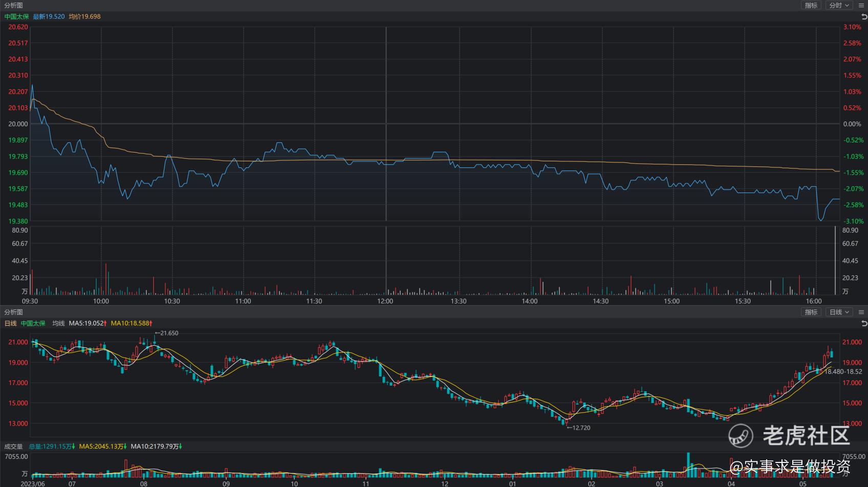Click the 中国太保 stock name in intraday header
This screenshot has height=487, width=868.
tap(17, 16)
